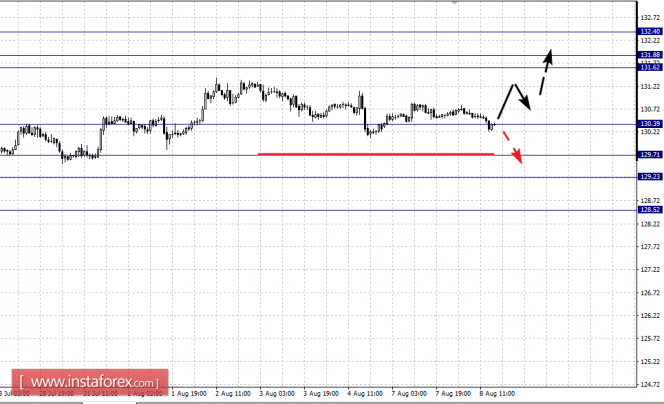Click the 131.88 price level label
Screen dimensions: 664x404
pos(649,55)
